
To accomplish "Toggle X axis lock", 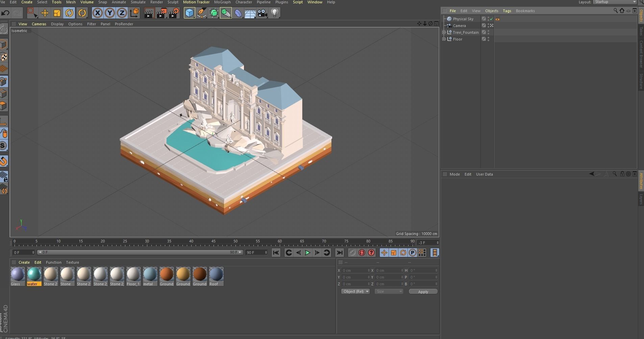I will coord(97,13).
